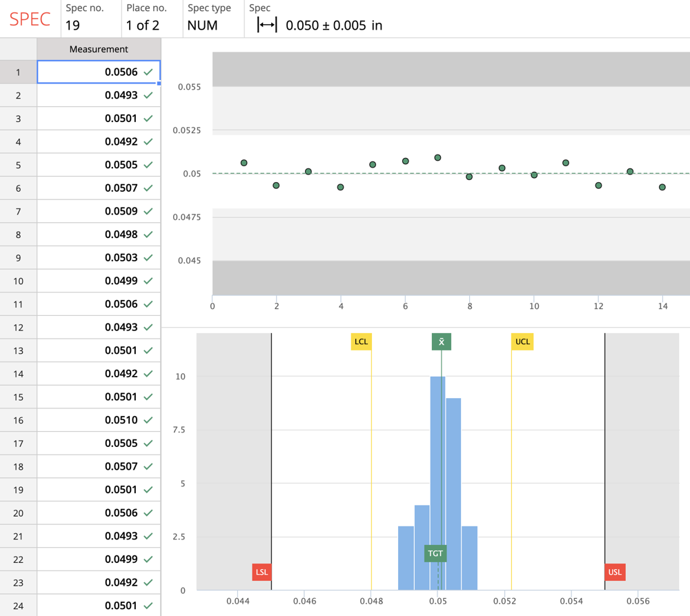Click the green checkmark in row 1
The width and height of the screenshot is (690, 616).
[x=148, y=72]
